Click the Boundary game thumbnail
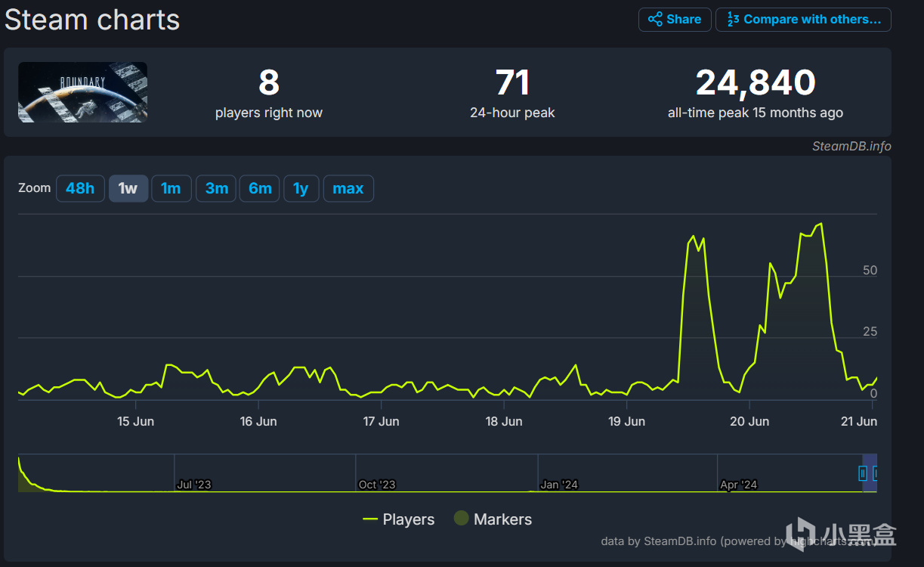The height and width of the screenshot is (567, 924). (x=83, y=92)
